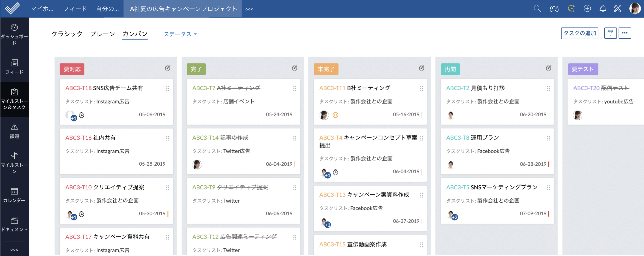Edit the 要対応 column via pencil icon
The image size is (644, 256).
167,68
